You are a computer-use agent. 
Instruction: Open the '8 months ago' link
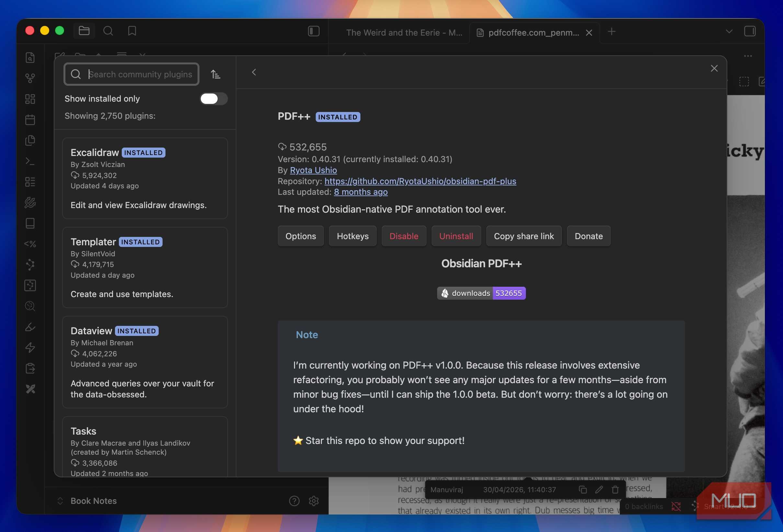(x=360, y=192)
